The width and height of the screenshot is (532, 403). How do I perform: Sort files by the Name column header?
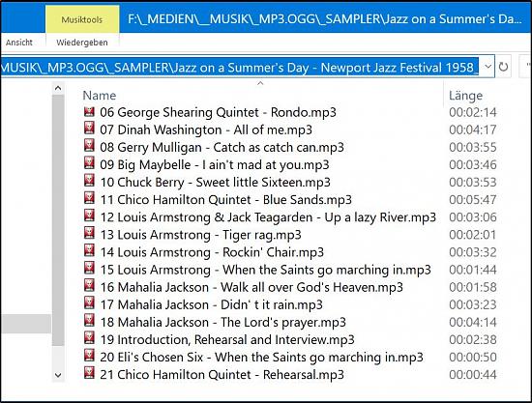[x=99, y=96]
